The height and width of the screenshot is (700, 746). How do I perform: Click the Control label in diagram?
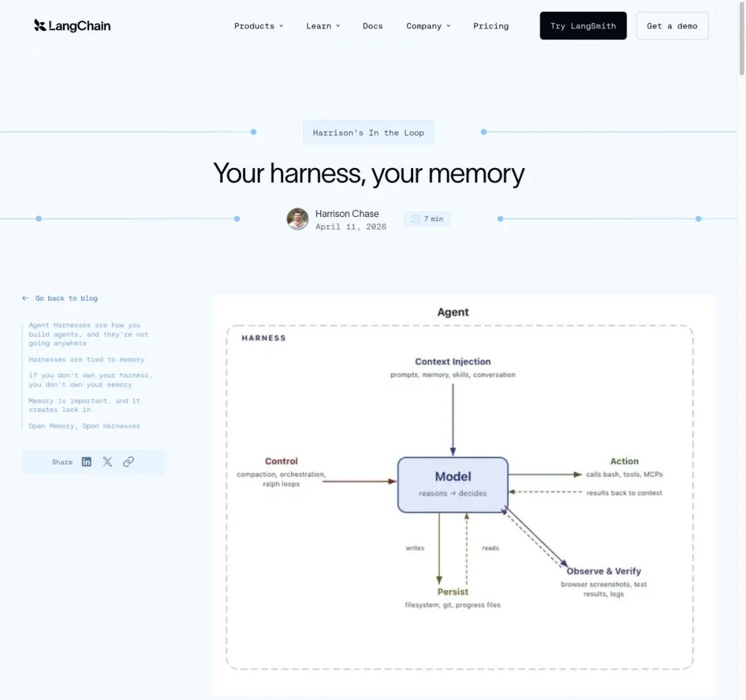(281, 461)
